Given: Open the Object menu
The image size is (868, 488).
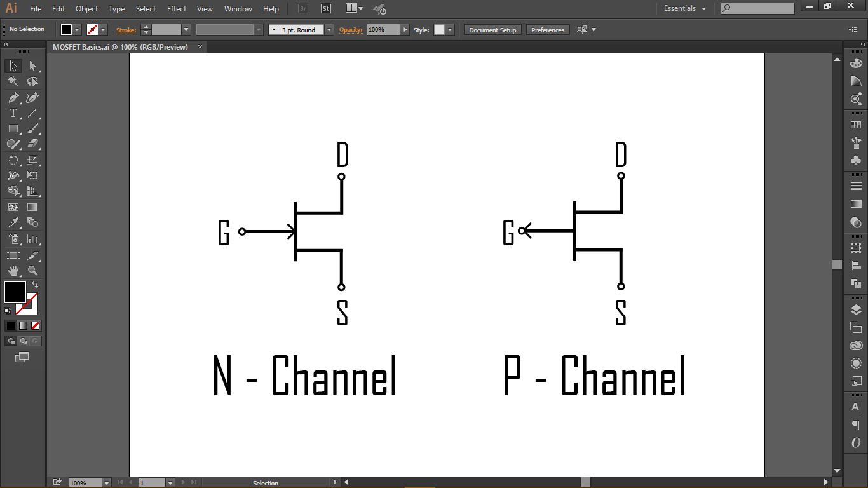Looking at the screenshot, I should 86,8.
